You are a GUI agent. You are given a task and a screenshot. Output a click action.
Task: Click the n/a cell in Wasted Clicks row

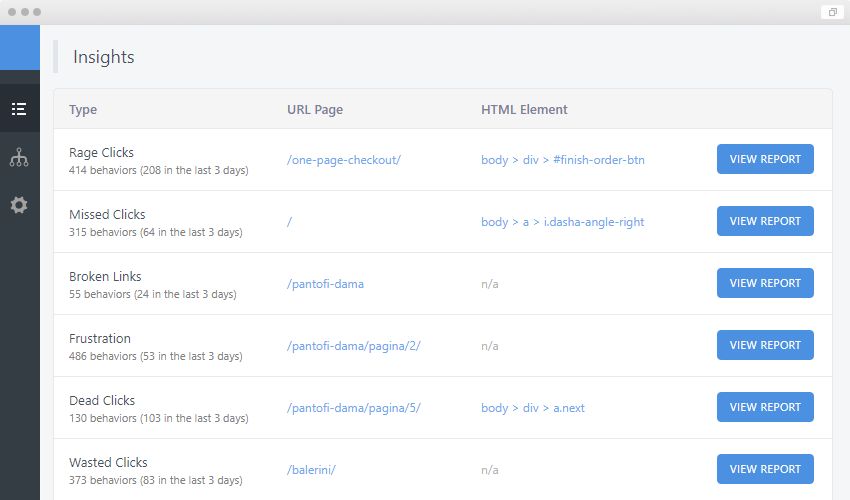(490, 470)
